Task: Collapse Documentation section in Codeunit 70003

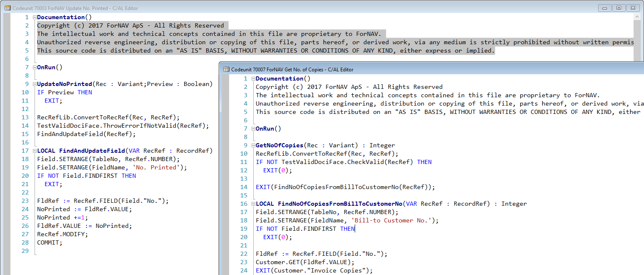Action: (x=35, y=18)
